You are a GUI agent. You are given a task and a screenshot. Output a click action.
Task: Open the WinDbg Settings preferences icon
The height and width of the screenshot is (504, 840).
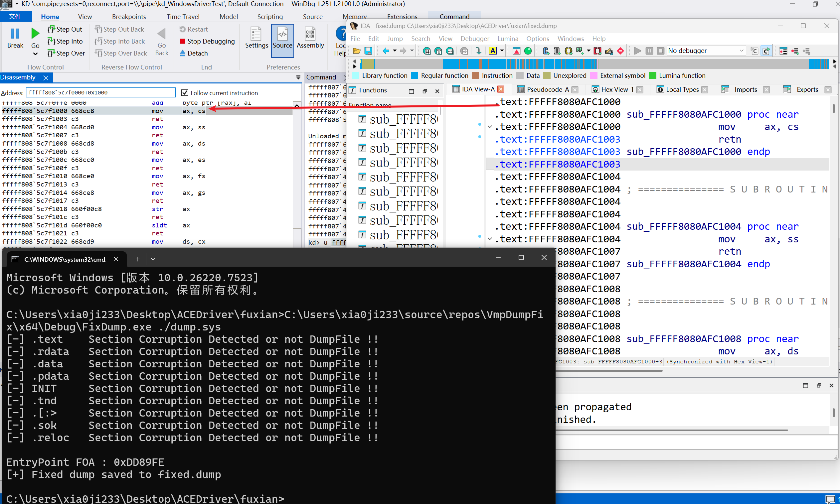pyautogui.click(x=256, y=38)
